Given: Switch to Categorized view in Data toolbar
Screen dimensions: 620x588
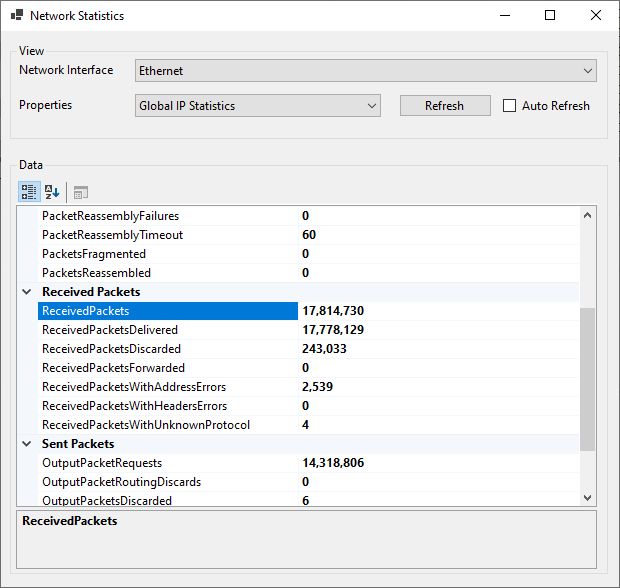Looking at the screenshot, I should [x=29, y=192].
